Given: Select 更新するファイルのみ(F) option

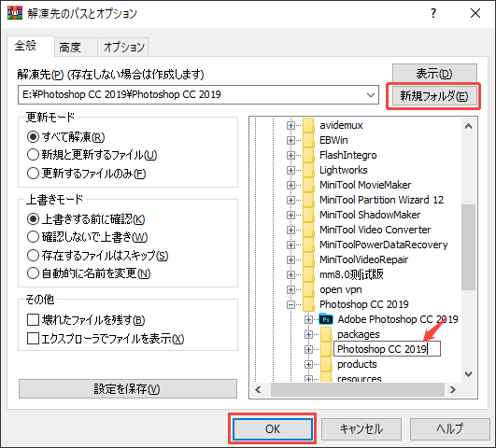Looking at the screenshot, I should coord(86,174).
